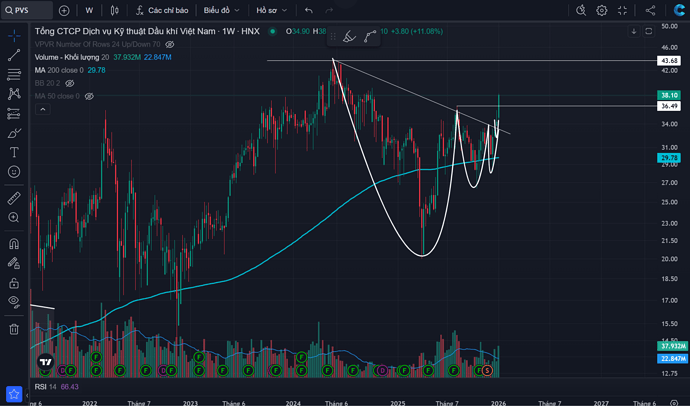The width and height of the screenshot is (690, 406).
Task: Open the pane maximize box icon at top right
Action: tap(648, 31)
